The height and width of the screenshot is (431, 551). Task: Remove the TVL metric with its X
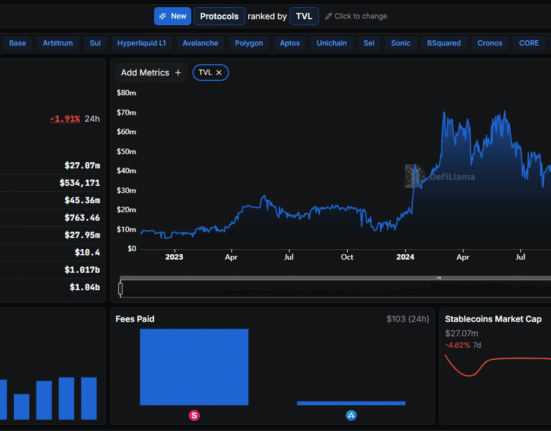pos(219,73)
